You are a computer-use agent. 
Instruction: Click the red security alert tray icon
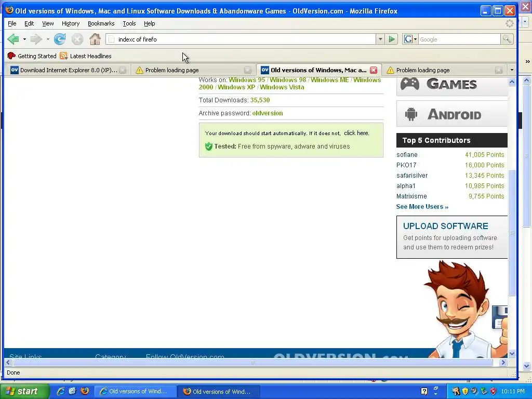(494, 391)
